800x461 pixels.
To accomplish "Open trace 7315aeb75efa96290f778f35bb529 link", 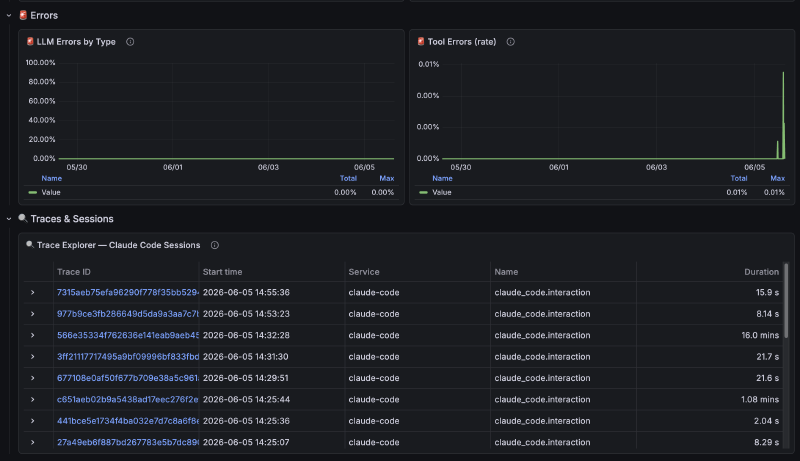I will [128, 293].
